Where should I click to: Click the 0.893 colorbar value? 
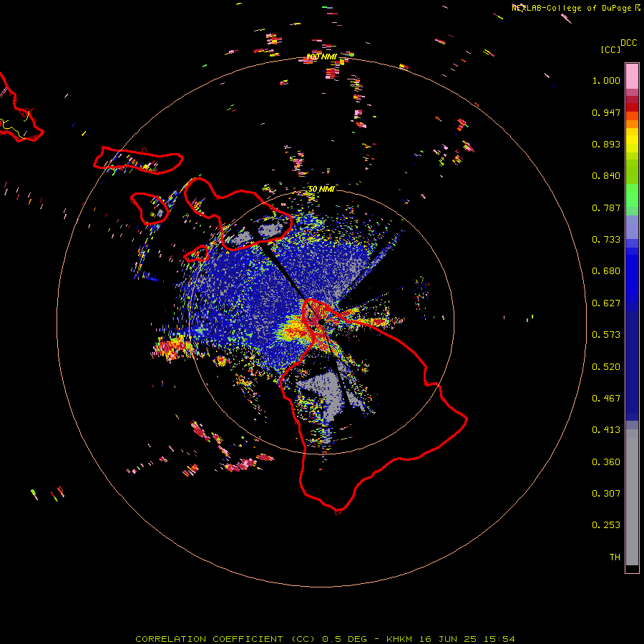click(x=606, y=144)
